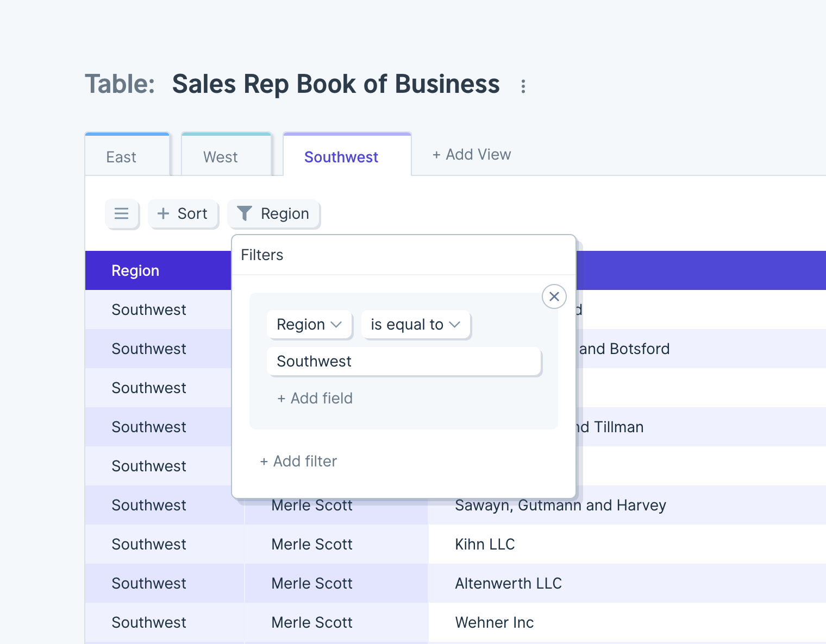Click Add View to create a view
Viewport: 826px width, 644px height.
[x=472, y=155]
